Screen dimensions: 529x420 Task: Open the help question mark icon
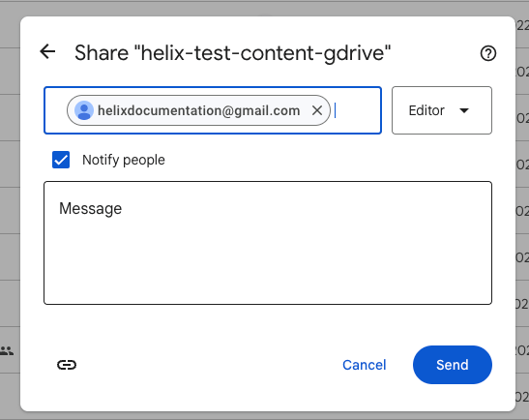pos(487,53)
